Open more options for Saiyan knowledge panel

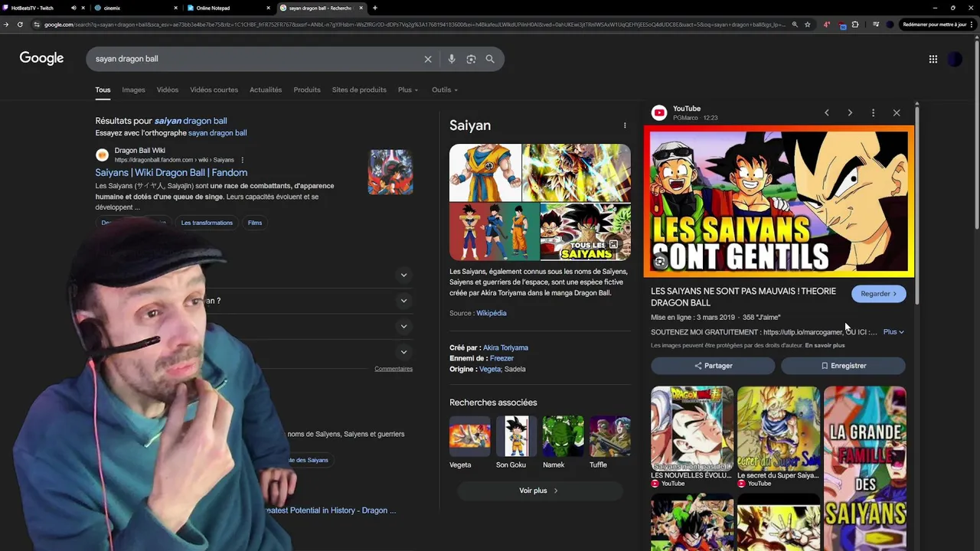(625, 126)
